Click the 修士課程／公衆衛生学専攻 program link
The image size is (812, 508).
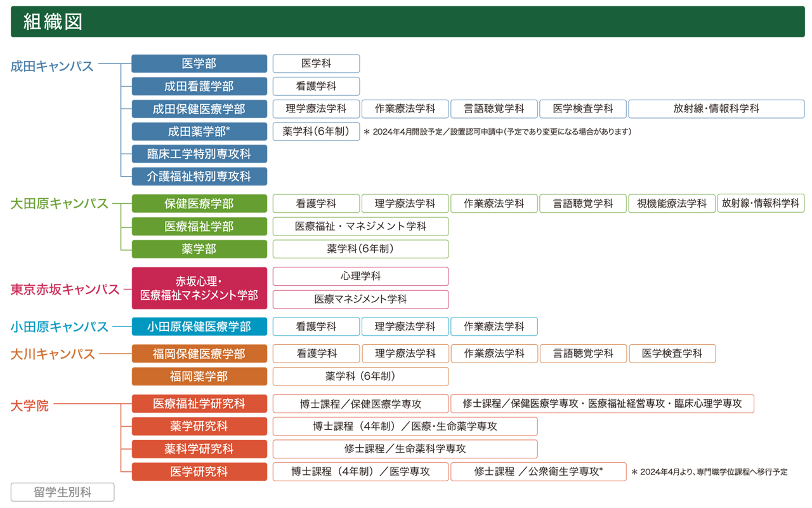click(x=538, y=472)
